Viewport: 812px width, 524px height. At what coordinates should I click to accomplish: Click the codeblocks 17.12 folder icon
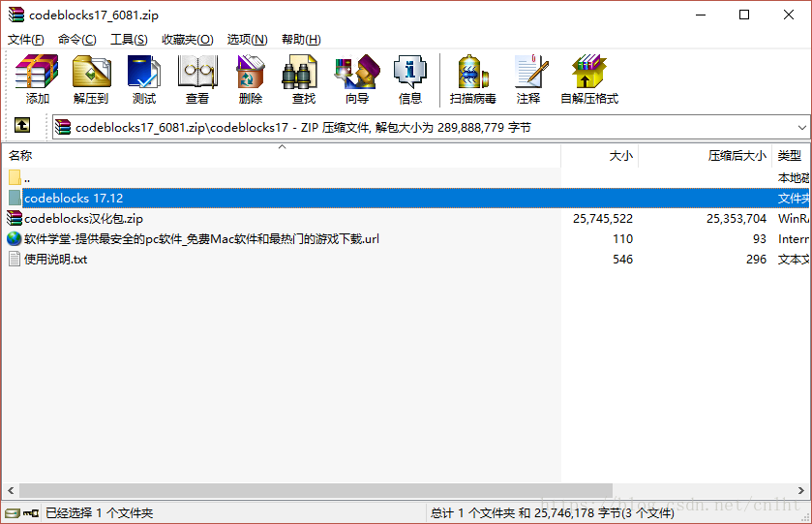(15, 198)
